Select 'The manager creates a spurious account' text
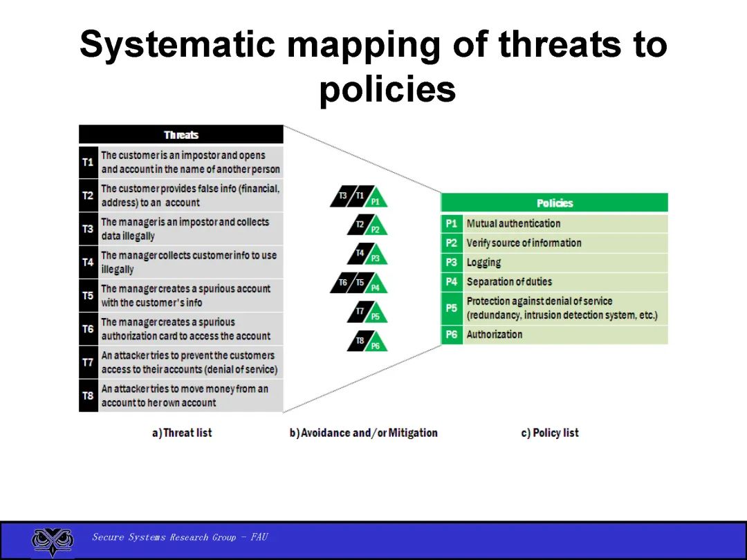The width and height of the screenshot is (747, 560). coord(186,288)
